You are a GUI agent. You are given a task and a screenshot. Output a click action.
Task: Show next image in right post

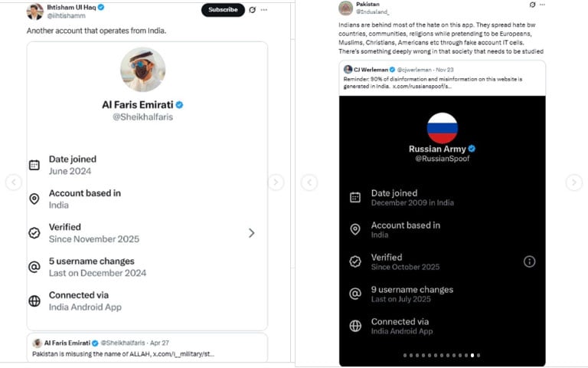coord(573,182)
